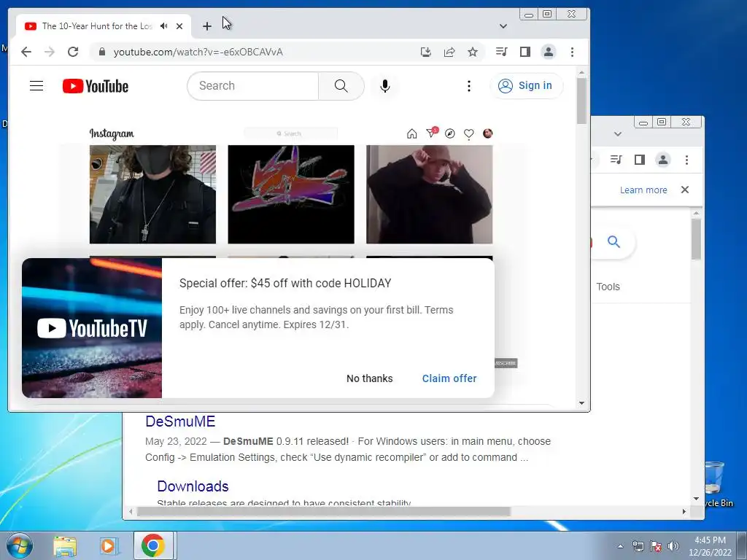Open Action Center flag icon
Viewport: 747px width, 560px height.
point(656,546)
